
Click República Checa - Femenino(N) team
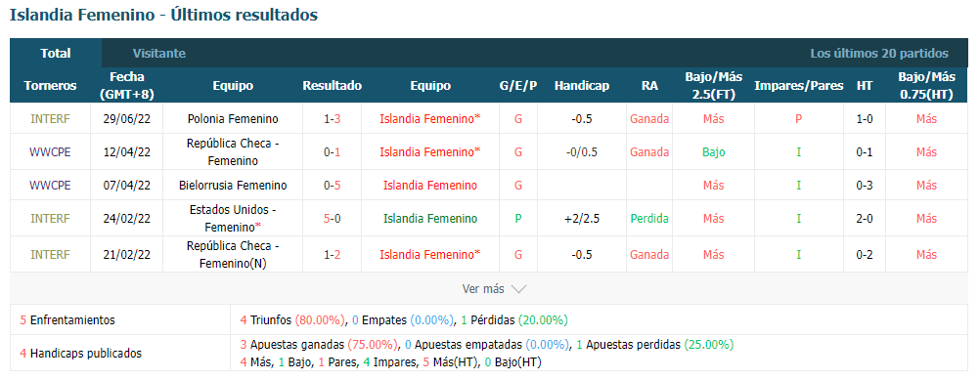click(233, 255)
